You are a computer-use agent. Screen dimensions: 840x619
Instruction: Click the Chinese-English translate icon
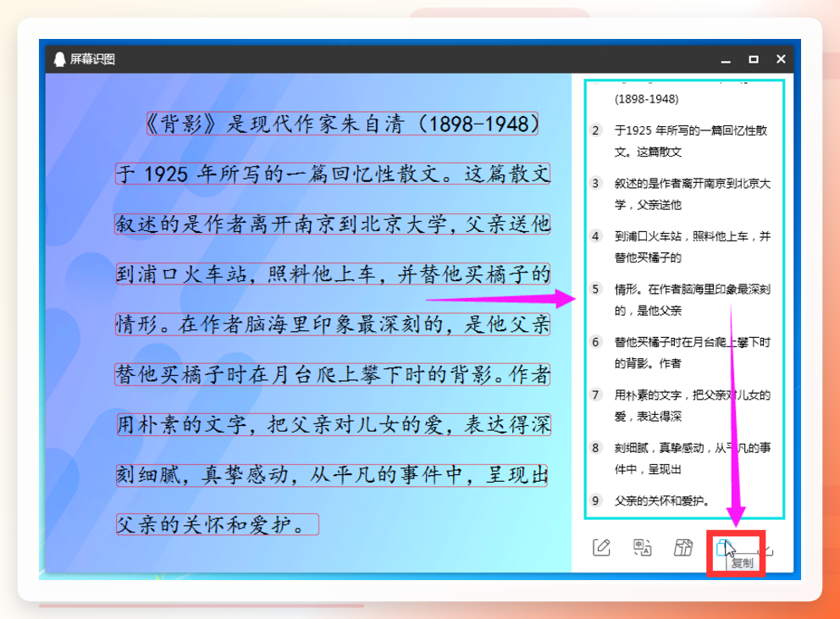coord(643,548)
